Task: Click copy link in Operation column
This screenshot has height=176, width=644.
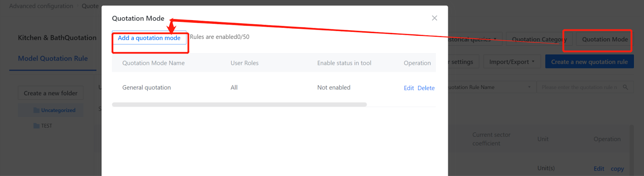Action: (617, 169)
